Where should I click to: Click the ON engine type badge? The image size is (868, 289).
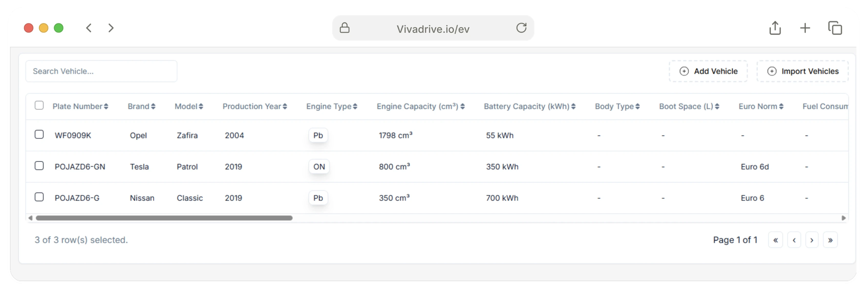(319, 167)
